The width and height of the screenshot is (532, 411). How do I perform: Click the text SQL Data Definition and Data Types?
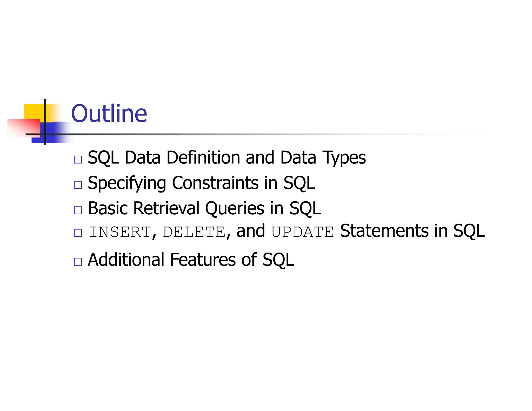pos(227,158)
